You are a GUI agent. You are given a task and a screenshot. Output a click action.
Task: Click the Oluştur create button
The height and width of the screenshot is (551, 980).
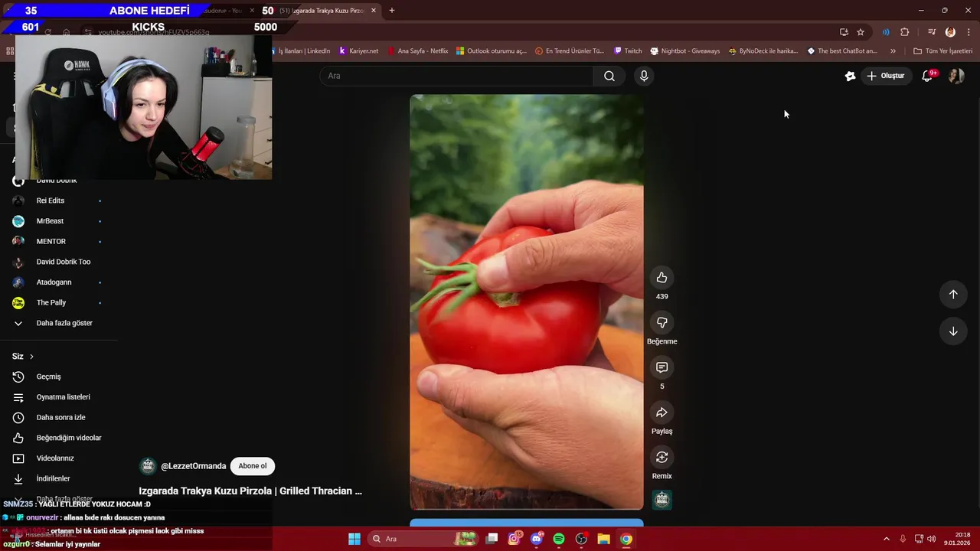[885, 76]
